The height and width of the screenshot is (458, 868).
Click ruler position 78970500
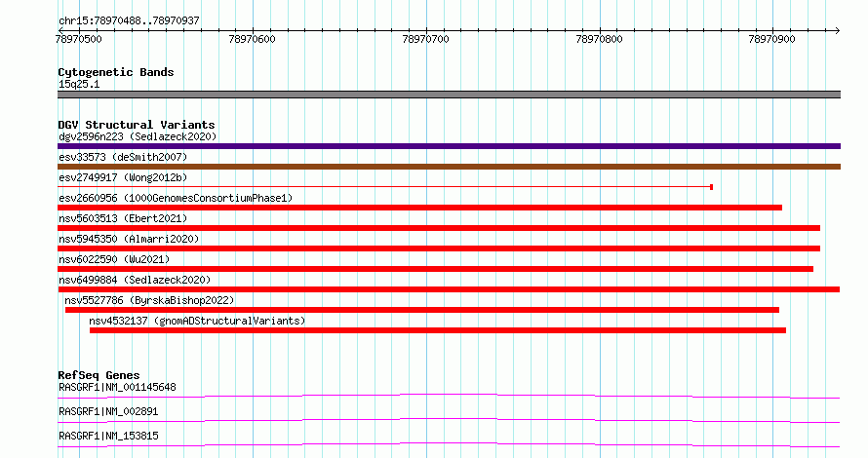pyautogui.click(x=79, y=39)
